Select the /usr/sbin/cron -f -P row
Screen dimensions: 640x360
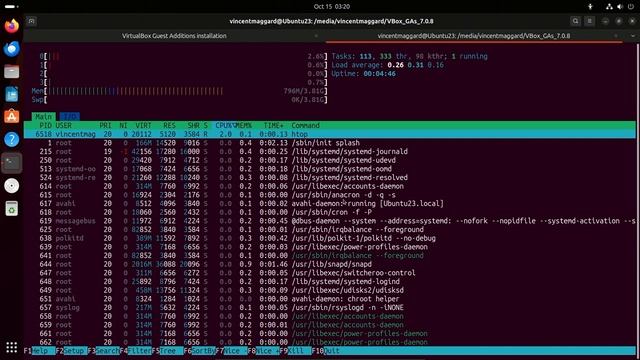point(329,212)
